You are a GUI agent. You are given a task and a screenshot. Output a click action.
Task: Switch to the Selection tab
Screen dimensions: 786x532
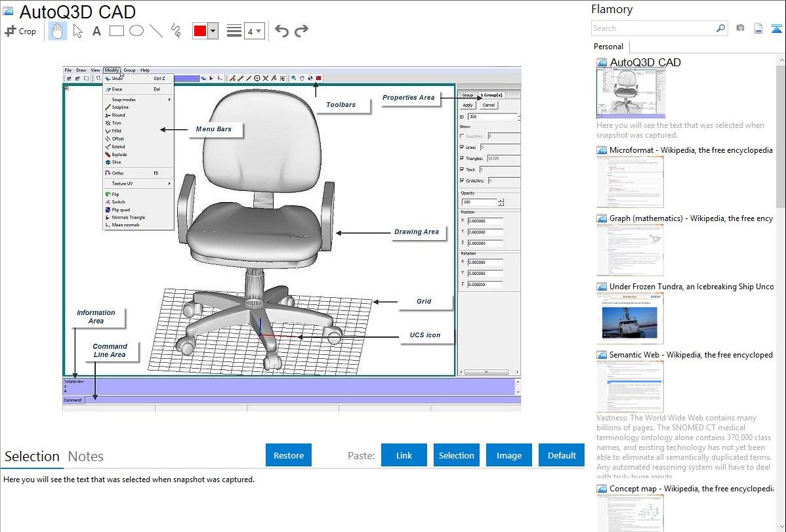(32, 457)
